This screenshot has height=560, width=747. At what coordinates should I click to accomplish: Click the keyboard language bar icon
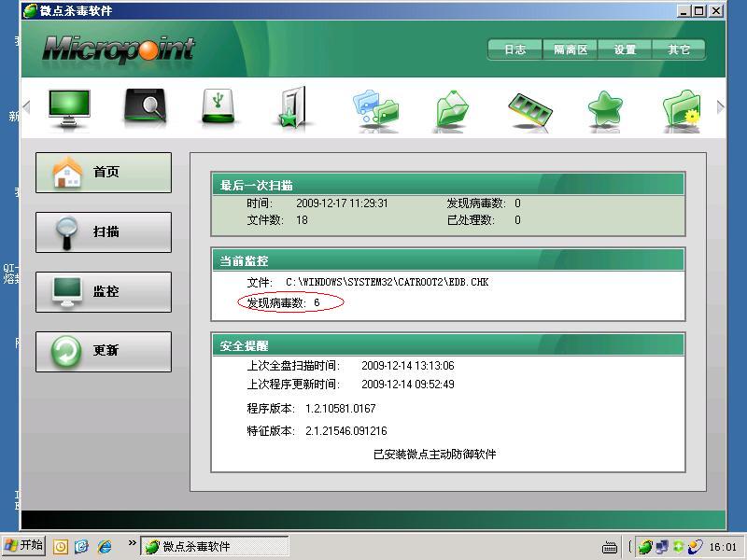610,548
